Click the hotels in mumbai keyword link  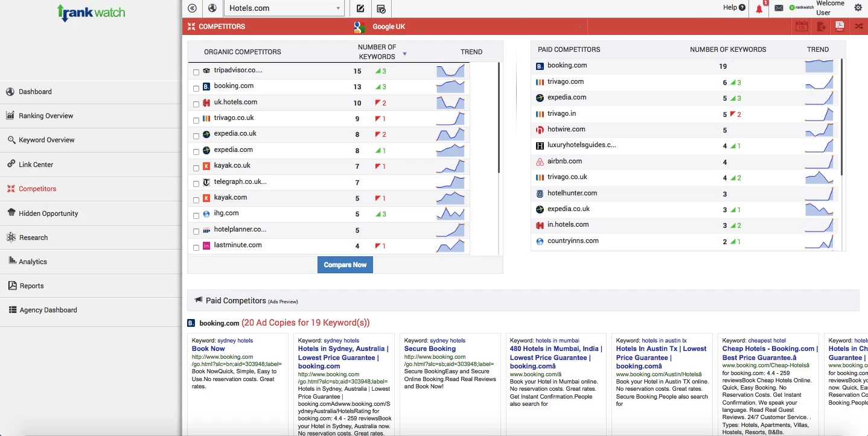557,341
